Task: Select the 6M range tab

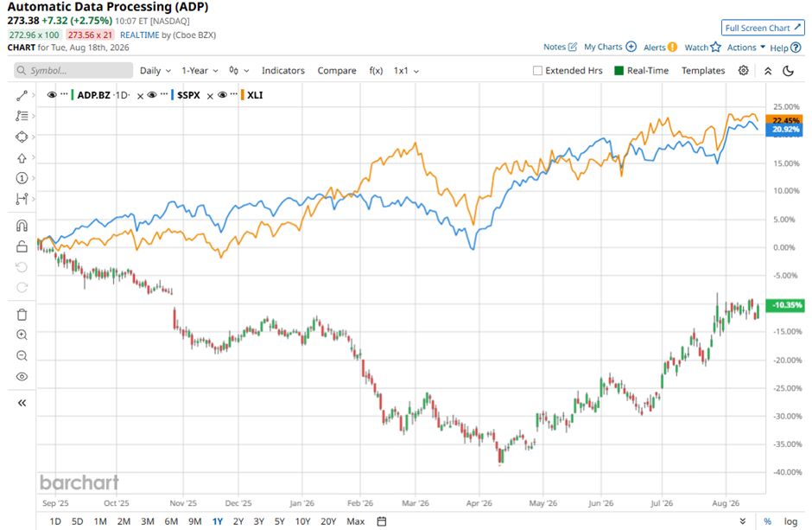Action: tap(171, 521)
